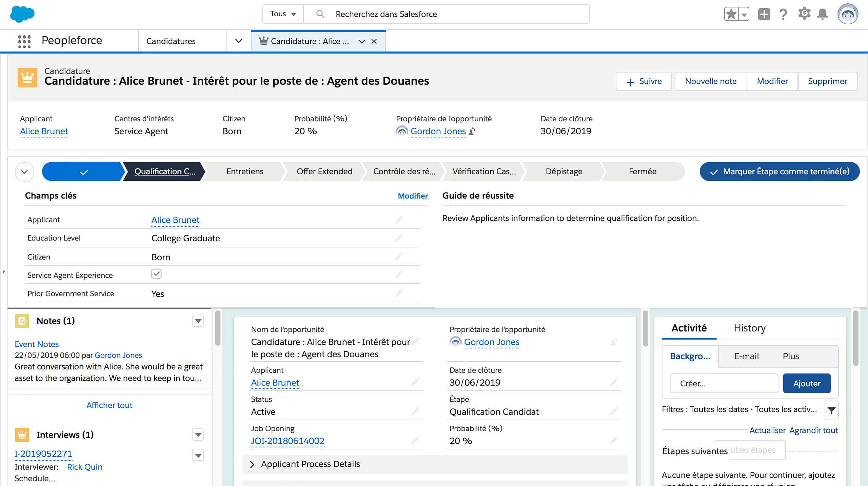Screen dimensions: 868x486
Task: Click the Interviews crown icon
Action: point(22,435)
